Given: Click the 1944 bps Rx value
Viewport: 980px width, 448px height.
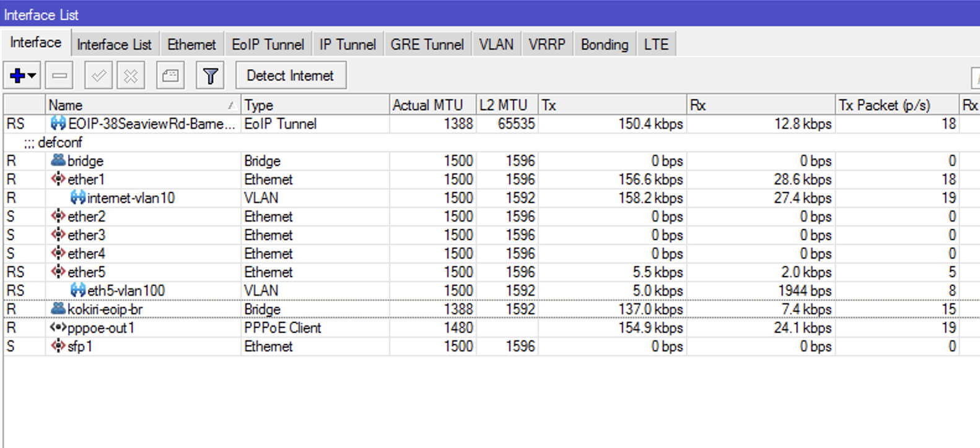Looking at the screenshot, I should [x=805, y=291].
